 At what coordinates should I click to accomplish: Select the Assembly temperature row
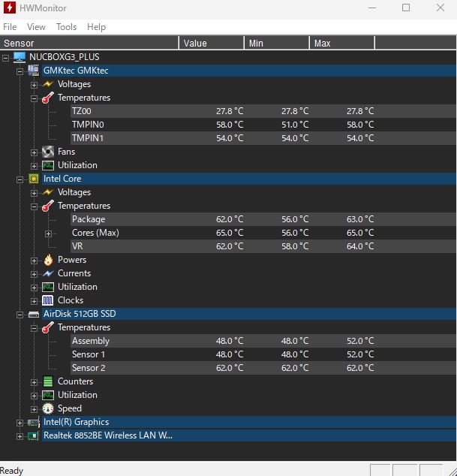[x=263, y=341]
